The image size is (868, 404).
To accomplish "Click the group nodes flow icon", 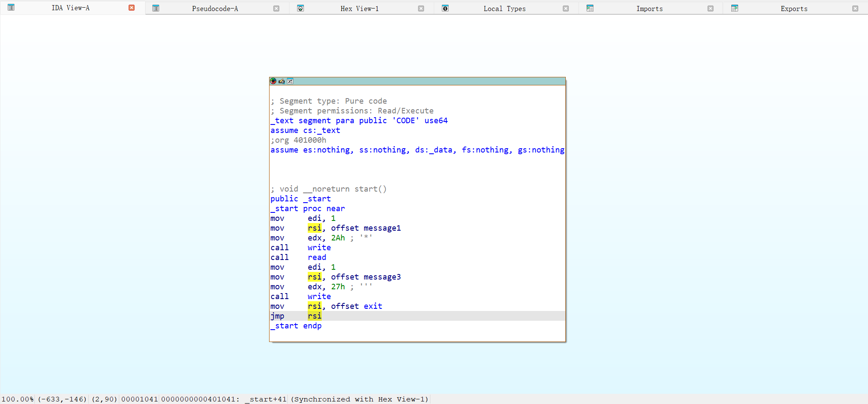I will coord(290,81).
